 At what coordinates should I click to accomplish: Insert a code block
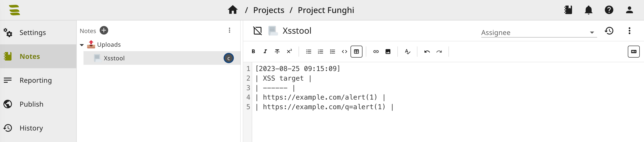click(x=345, y=51)
